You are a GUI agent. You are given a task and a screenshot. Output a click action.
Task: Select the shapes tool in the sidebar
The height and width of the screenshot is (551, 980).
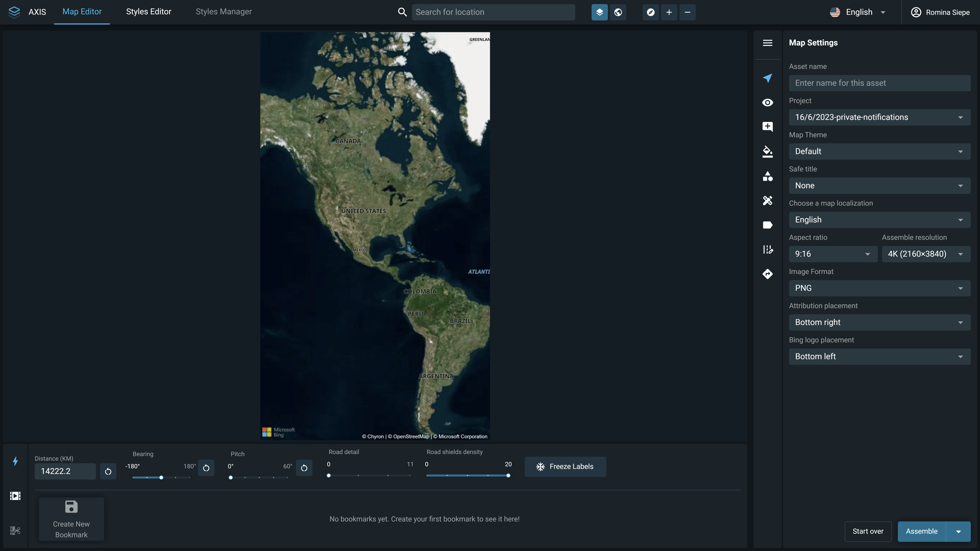[767, 176]
